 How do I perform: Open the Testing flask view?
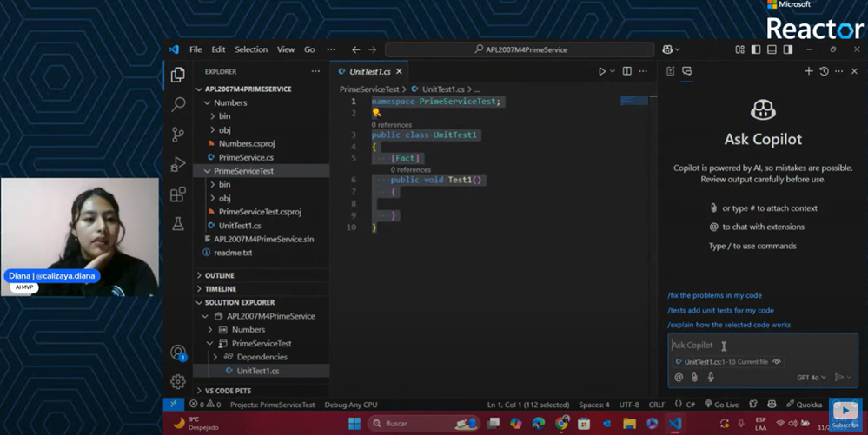click(178, 223)
